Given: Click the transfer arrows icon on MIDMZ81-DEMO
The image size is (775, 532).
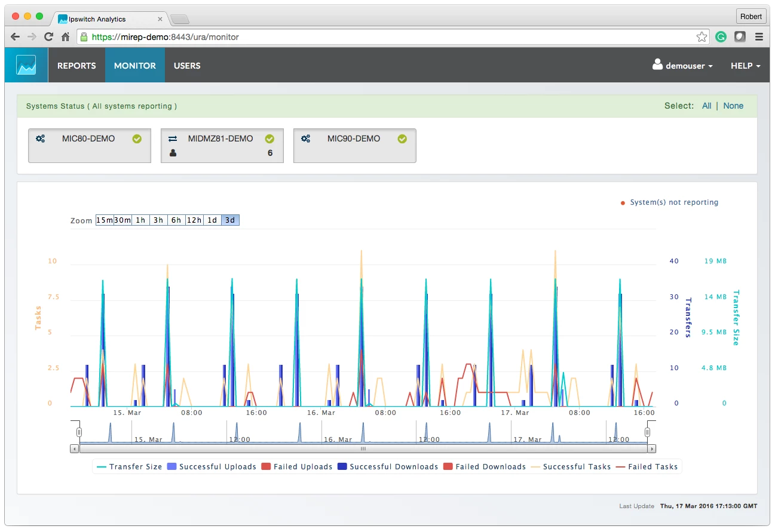Looking at the screenshot, I should (173, 139).
